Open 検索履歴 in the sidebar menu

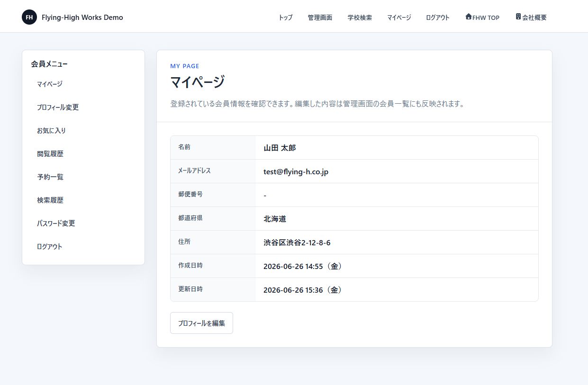[x=83, y=200]
